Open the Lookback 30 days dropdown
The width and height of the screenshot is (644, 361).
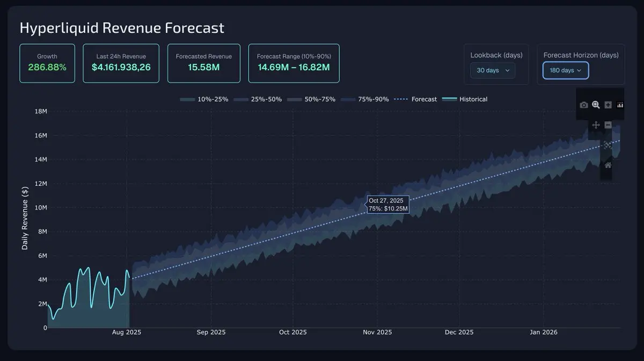pos(493,70)
